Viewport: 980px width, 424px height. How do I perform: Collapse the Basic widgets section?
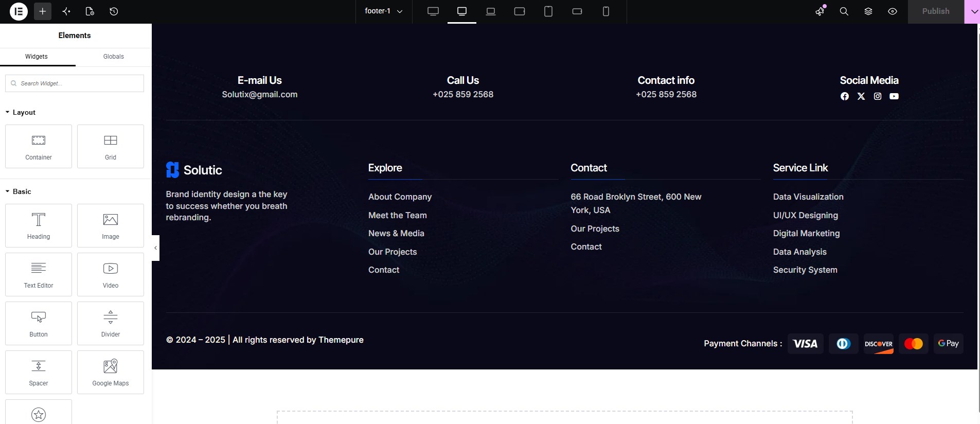[19, 191]
